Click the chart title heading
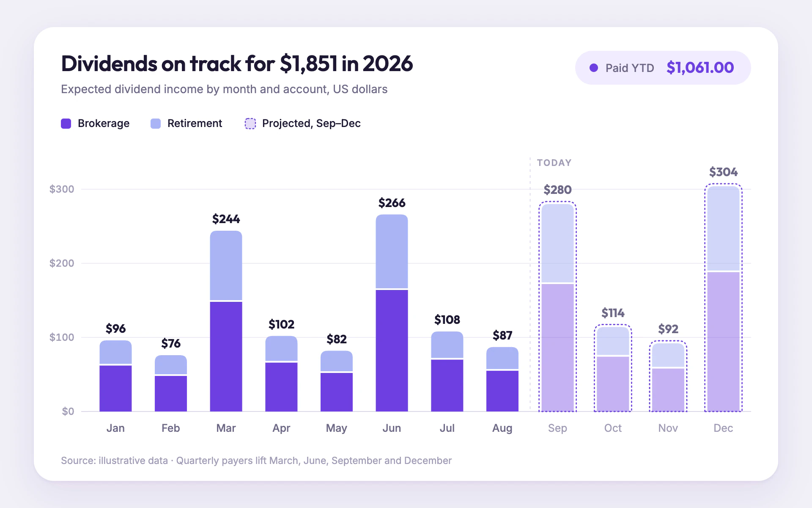 click(x=237, y=63)
